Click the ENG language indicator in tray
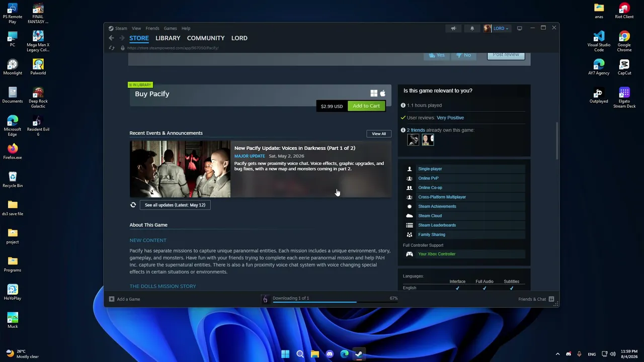The width and height of the screenshot is (644, 362). click(x=592, y=354)
